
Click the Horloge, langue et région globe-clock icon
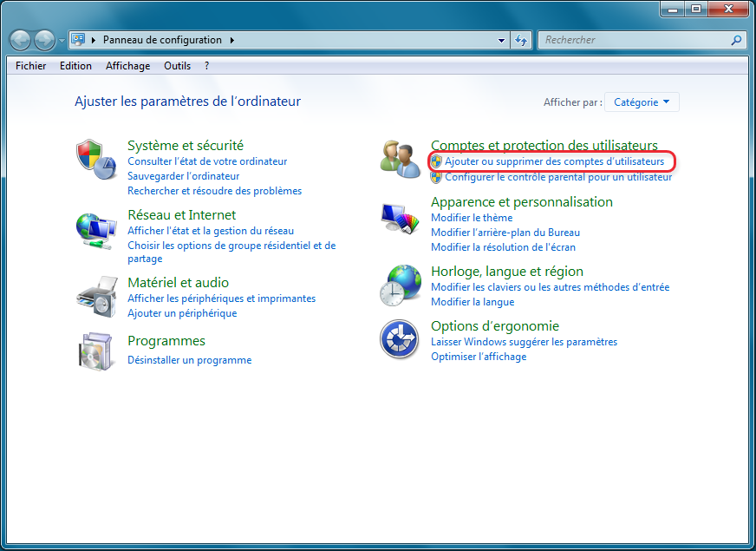(x=401, y=285)
